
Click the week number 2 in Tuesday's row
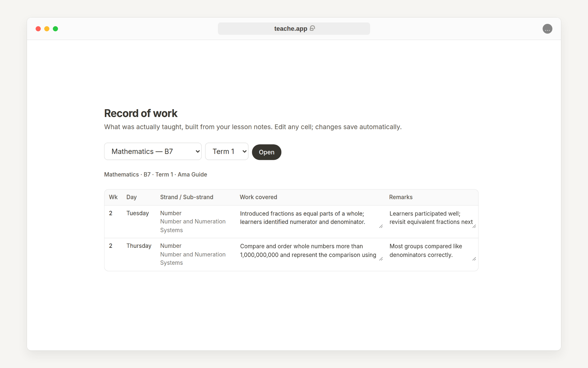tap(111, 213)
